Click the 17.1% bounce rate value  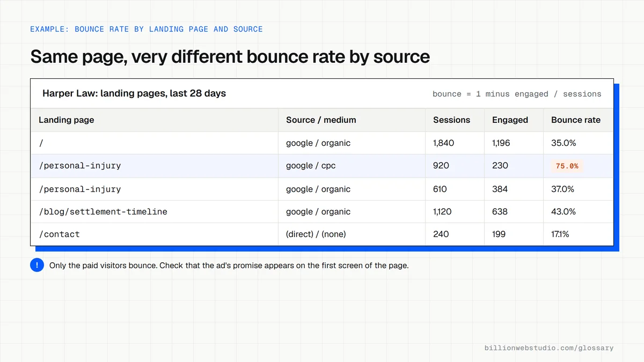tap(560, 234)
